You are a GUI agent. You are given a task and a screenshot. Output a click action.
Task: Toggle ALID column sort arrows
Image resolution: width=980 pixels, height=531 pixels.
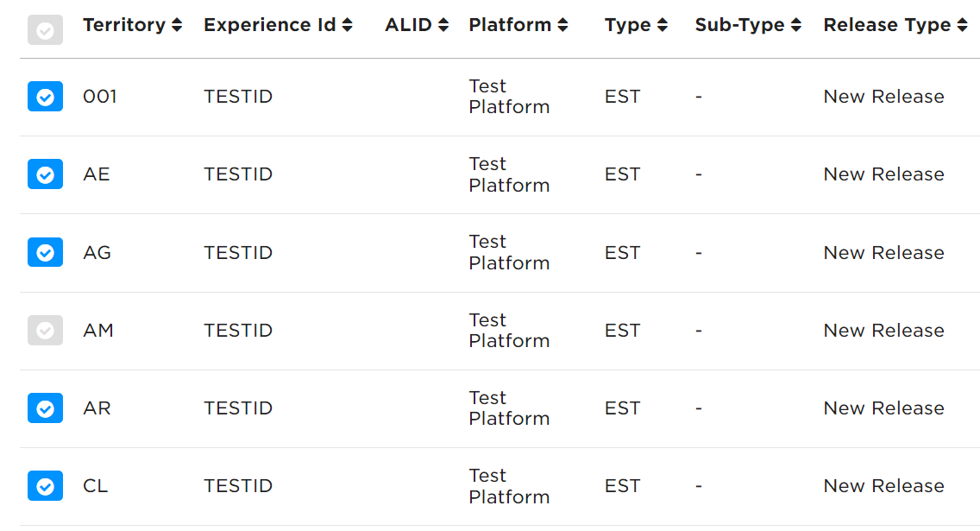(x=443, y=25)
